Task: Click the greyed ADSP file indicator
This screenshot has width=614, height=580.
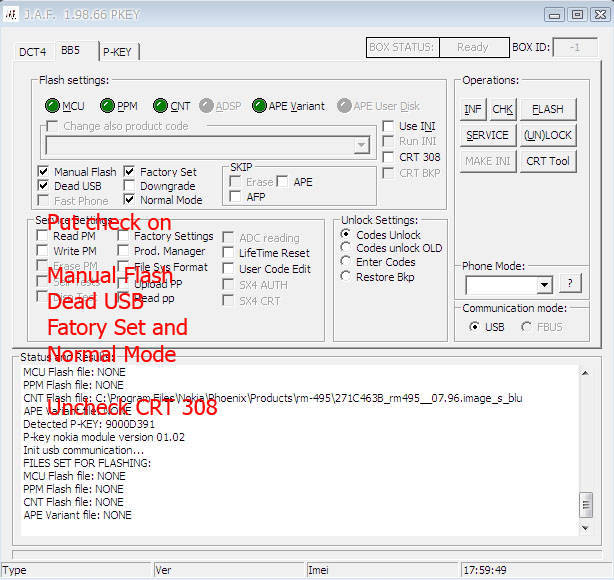Action: (x=206, y=106)
